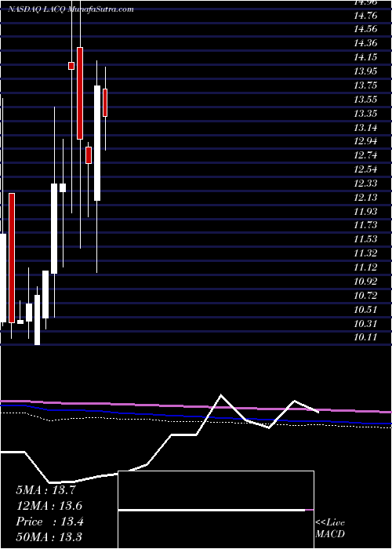This screenshot has height=549, width=392.
Task: Select the 12.54 price axis label
Action: (x=365, y=169)
